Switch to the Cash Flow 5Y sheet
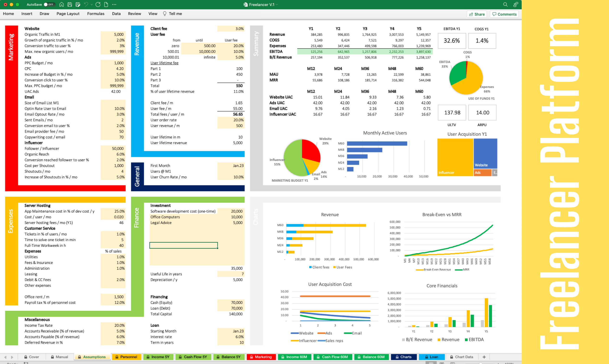The height and width of the screenshot is (364, 609). (x=193, y=357)
